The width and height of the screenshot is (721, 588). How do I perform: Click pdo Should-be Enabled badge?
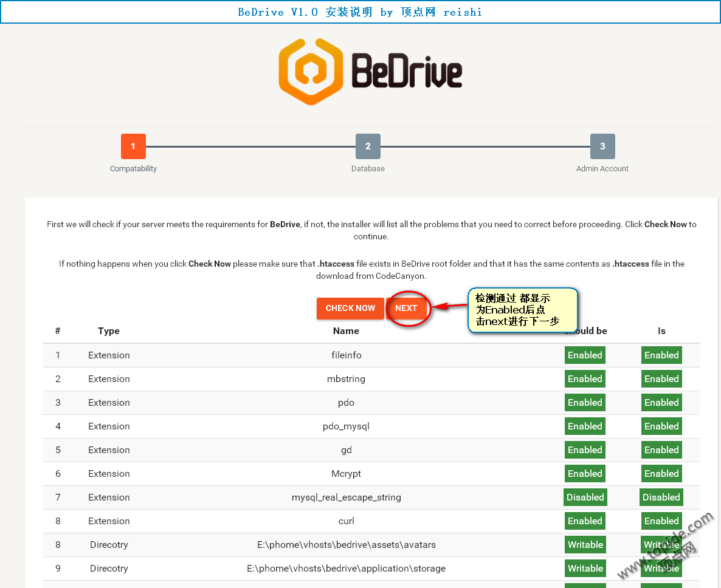click(585, 402)
